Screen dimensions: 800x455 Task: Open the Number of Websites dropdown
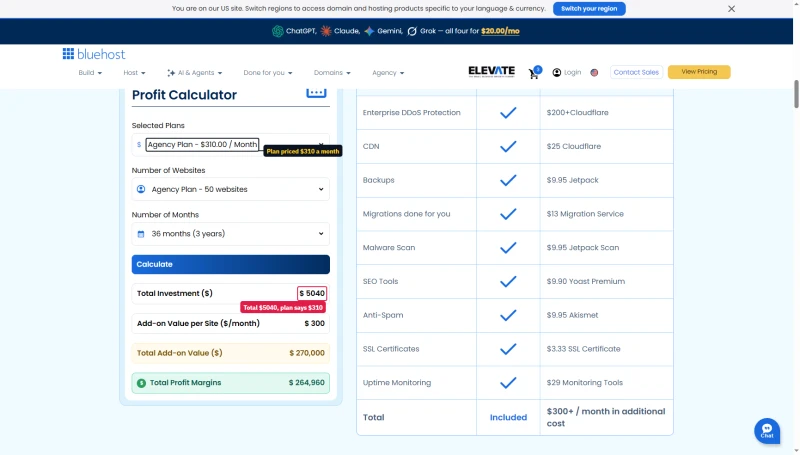(x=231, y=189)
